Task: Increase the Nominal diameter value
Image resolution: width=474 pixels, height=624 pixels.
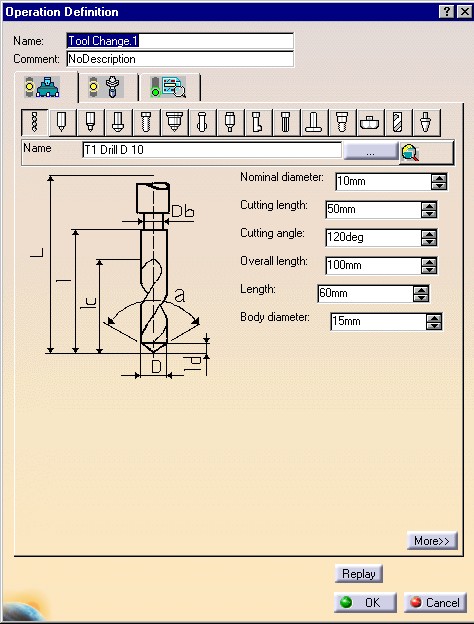Action: pyautogui.click(x=439, y=177)
